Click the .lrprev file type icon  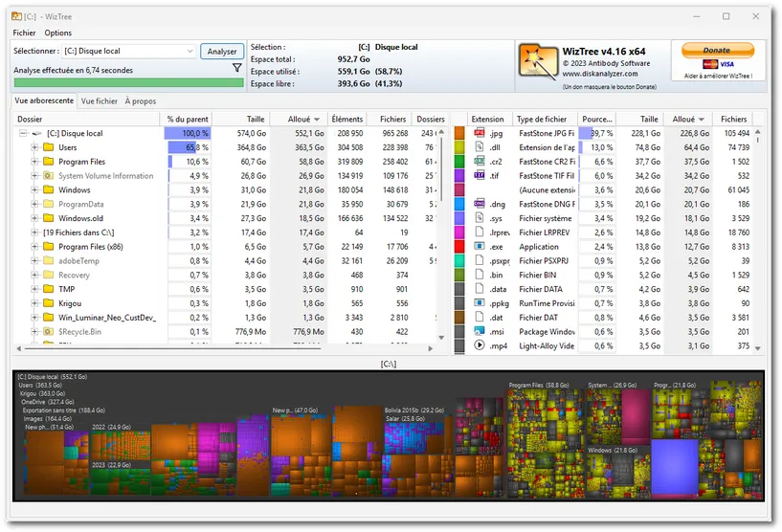(x=480, y=232)
